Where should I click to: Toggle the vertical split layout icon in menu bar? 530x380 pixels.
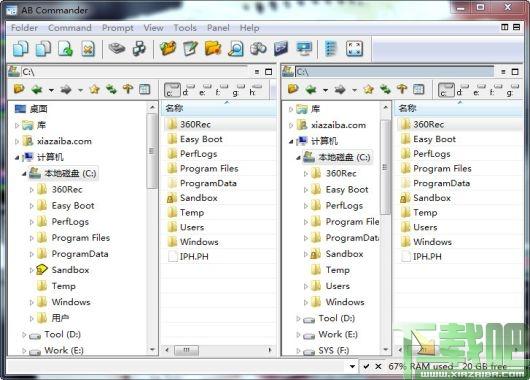click(x=505, y=27)
